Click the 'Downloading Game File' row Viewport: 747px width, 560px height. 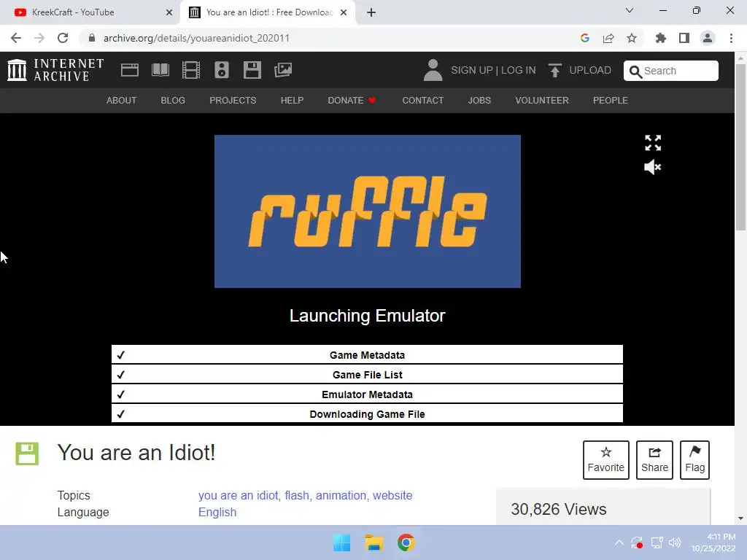coord(368,414)
